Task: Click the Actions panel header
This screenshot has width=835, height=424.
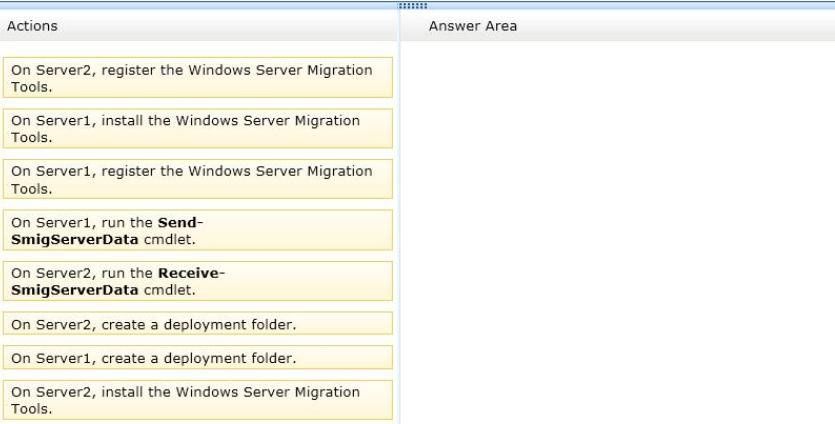Action: [199, 26]
